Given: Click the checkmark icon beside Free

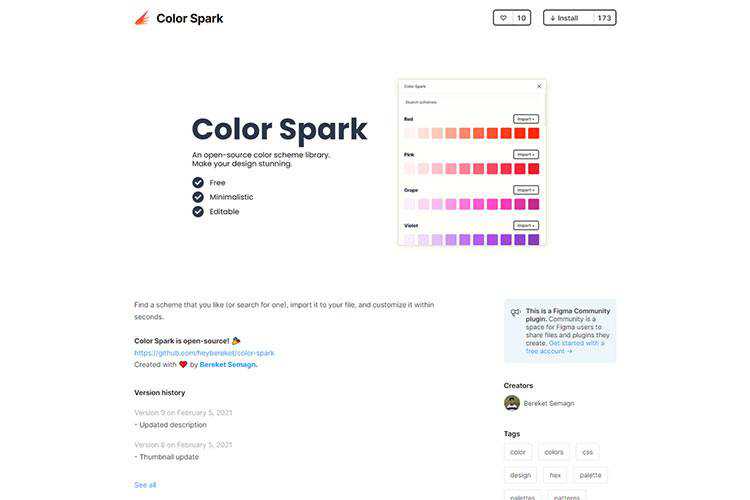Looking at the screenshot, I should coord(198,183).
